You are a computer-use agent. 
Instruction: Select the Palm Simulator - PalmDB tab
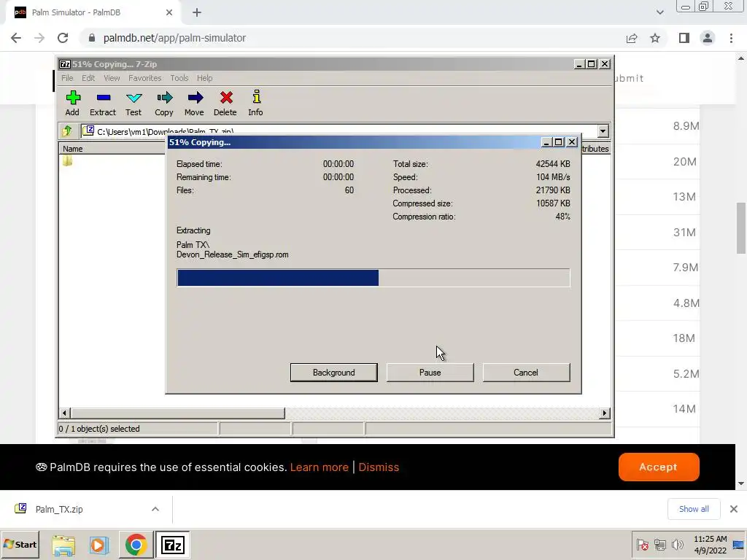point(93,12)
